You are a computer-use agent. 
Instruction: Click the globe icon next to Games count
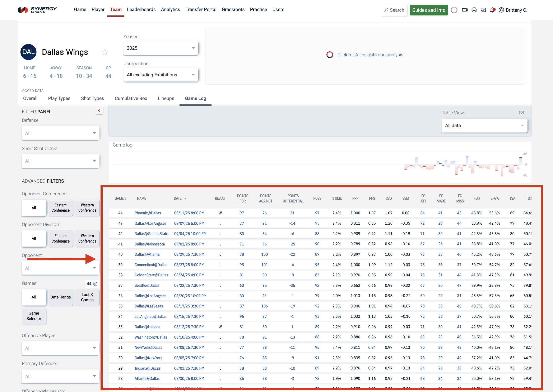tap(95, 284)
